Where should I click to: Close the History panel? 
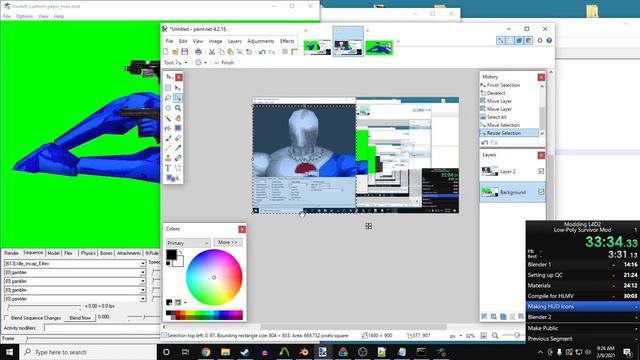tap(541, 77)
